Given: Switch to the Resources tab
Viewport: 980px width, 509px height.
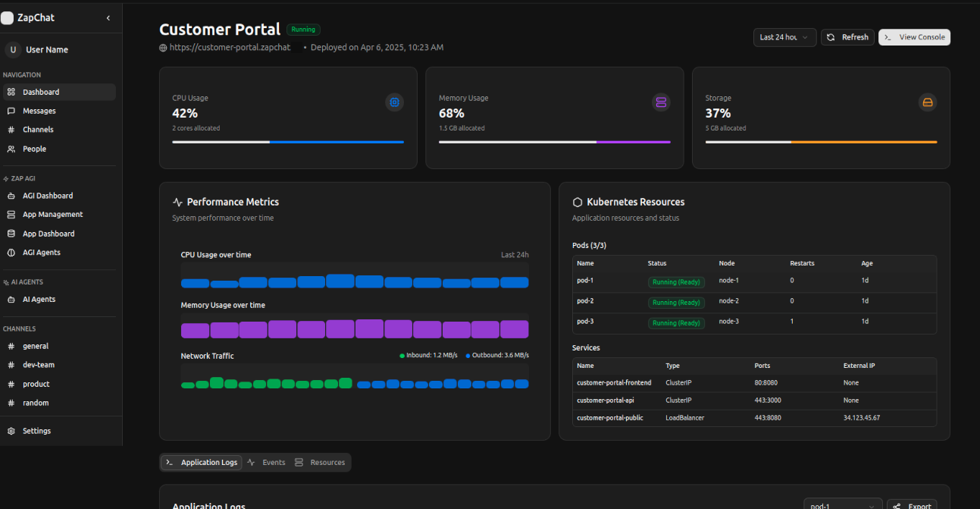Looking at the screenshot, I should 320,463.
